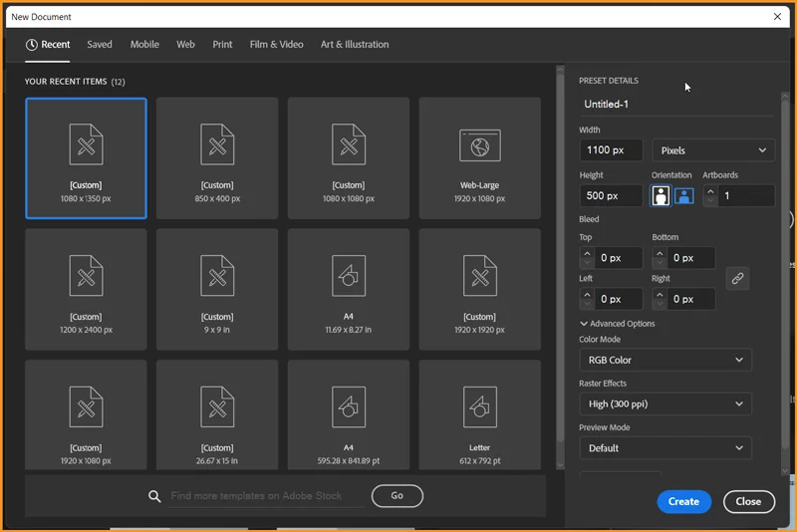
Task: Increase the Artboards count with up arrow
Action: [710, 190]
